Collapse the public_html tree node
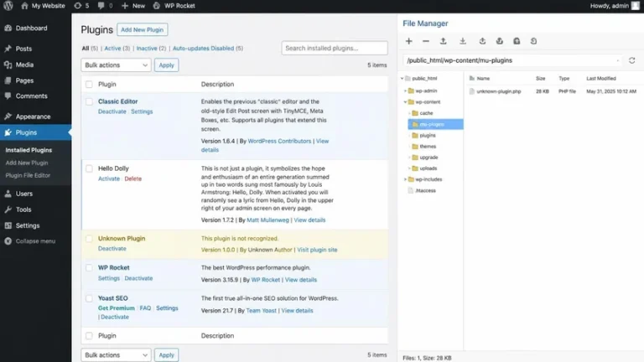Viewport: 644px width, 362px height. point(402,79)
